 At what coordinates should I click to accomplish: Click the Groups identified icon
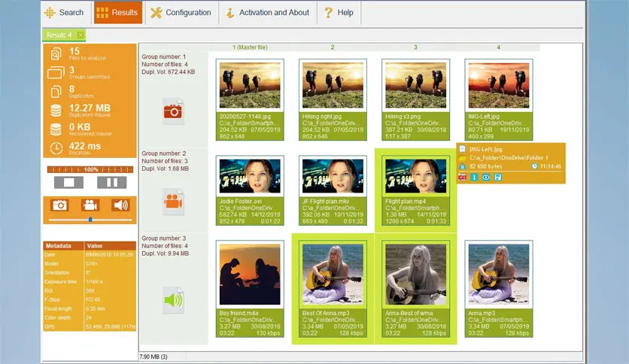[x=56, y=72]
